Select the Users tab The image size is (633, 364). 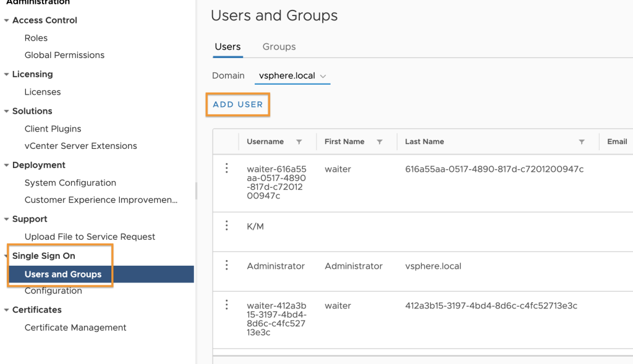pyautogui.click(x=227, y=47)
